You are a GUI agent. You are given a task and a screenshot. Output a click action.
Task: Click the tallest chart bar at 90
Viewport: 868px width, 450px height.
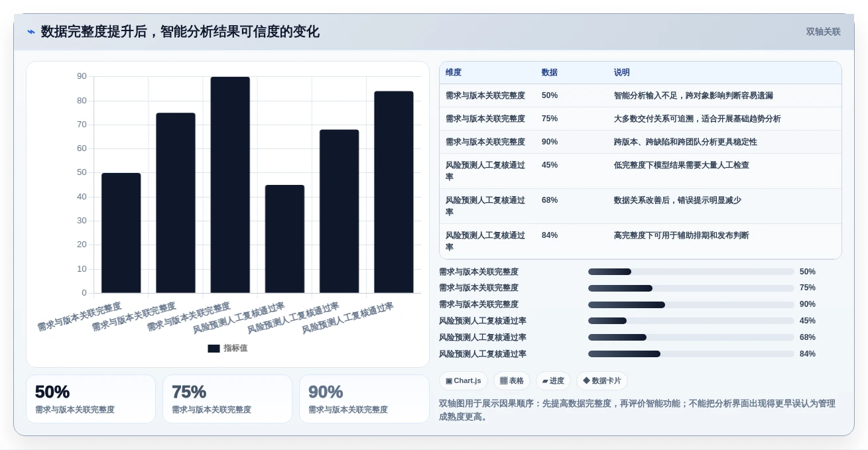click(230, 185)
